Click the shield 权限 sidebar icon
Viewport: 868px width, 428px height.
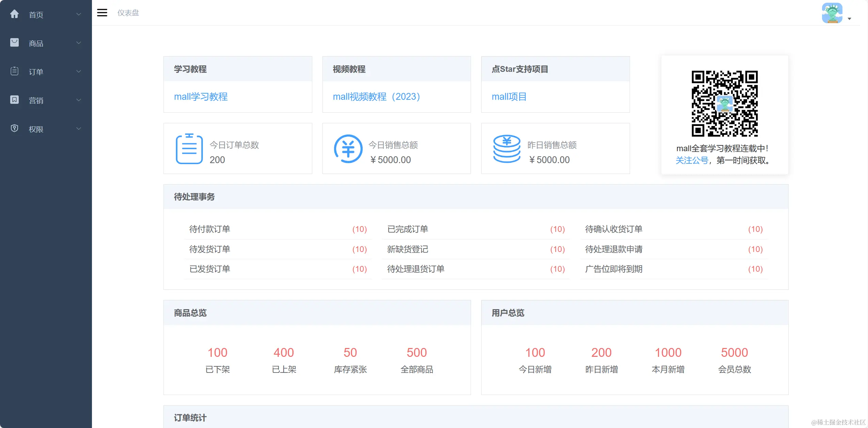(14, 128)
